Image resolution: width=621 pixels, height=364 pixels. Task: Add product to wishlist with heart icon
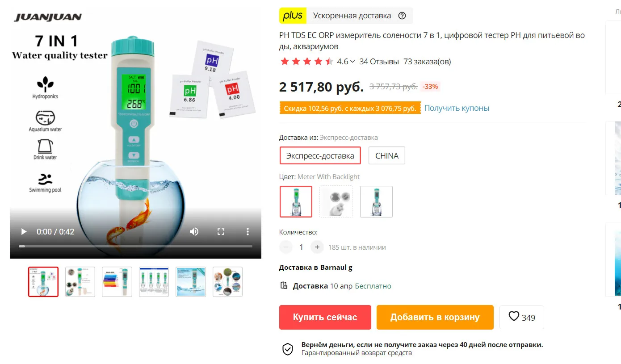click(522, 317)
